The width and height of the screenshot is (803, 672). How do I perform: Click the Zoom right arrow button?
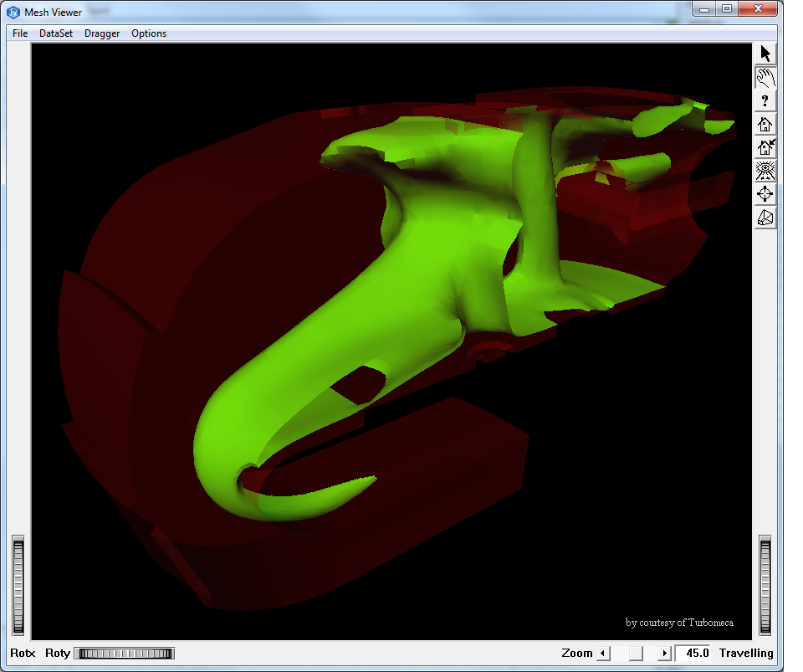click(x=664, y=653)
